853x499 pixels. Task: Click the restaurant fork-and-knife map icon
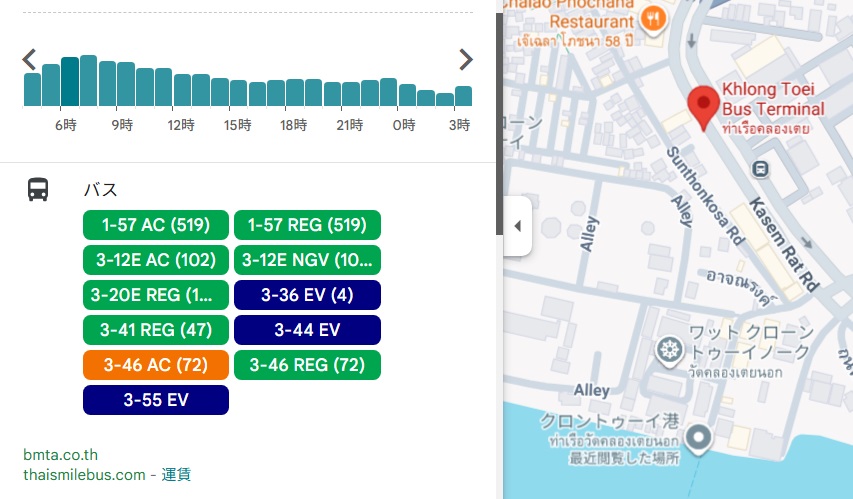tap(653, 18)
